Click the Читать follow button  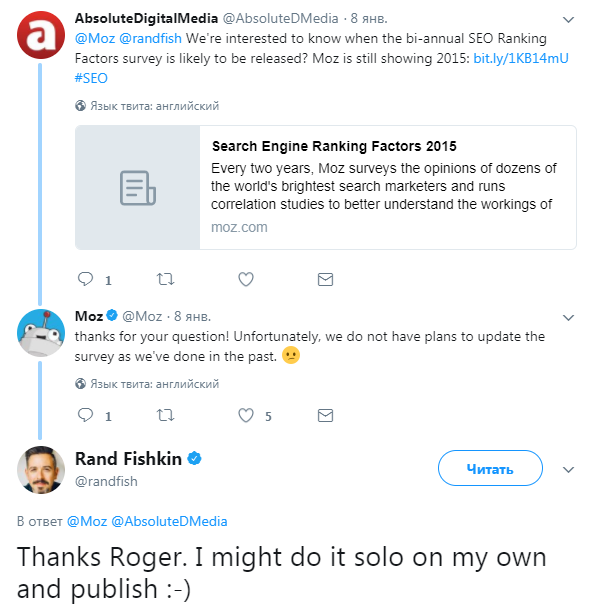490,468
